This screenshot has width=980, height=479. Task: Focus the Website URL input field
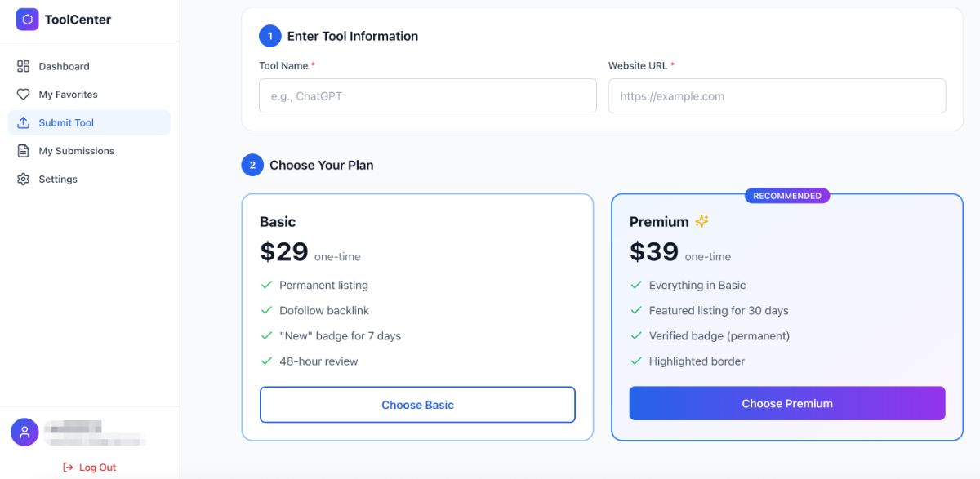(777, 95)
